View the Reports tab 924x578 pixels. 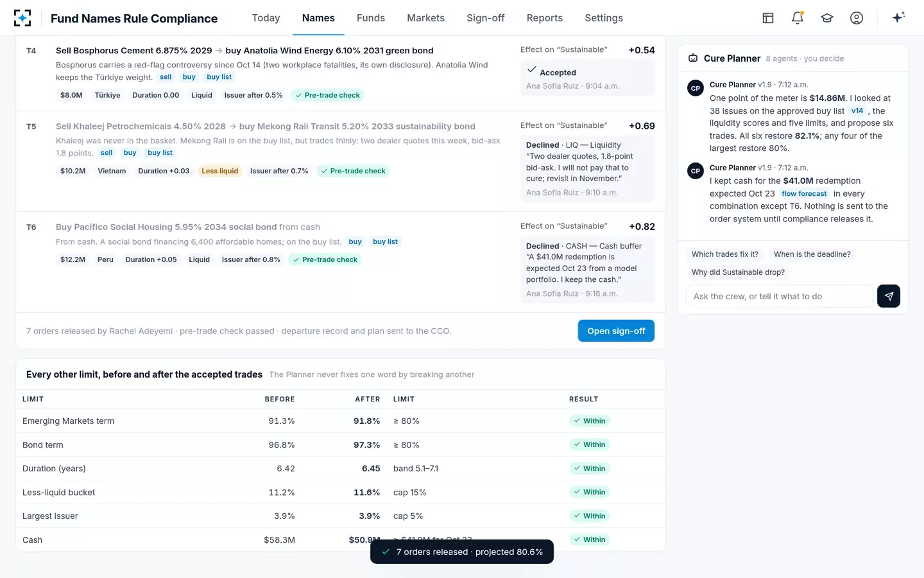pyautogui.click(x=545, y=18)
